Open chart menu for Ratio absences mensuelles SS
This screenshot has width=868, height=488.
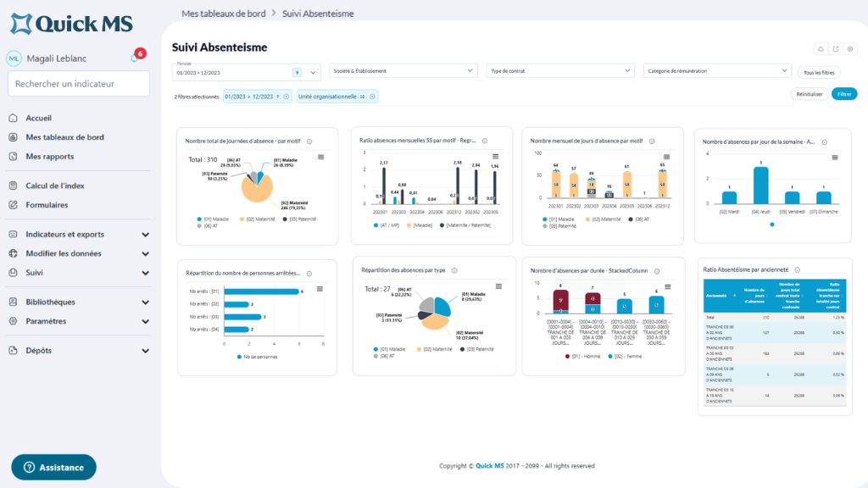(495, 157)
